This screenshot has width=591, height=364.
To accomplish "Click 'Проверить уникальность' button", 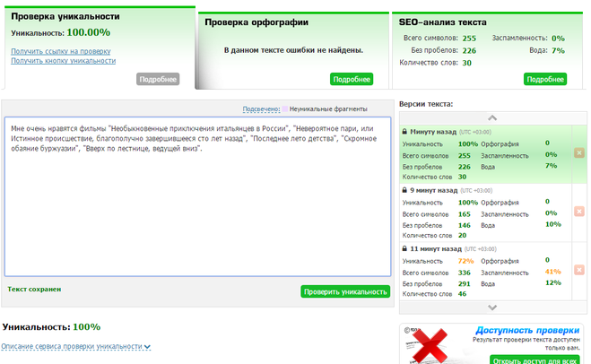I will coord(345,291).
